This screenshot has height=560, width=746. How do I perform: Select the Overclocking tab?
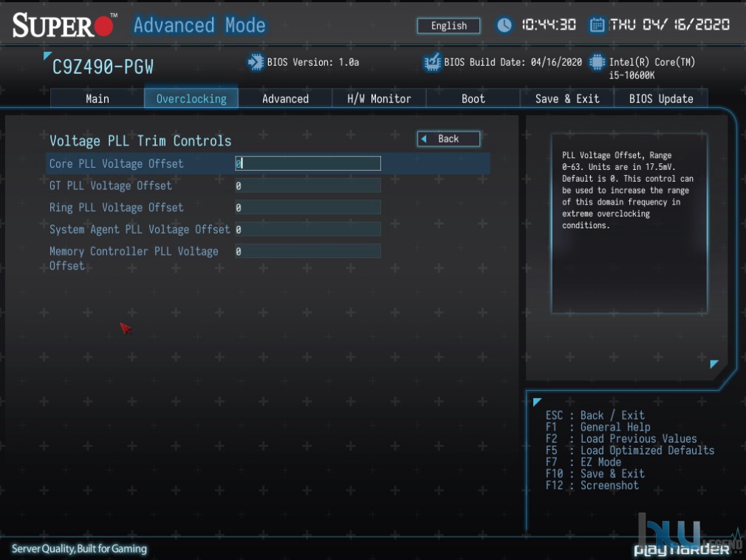click(191, 98)
